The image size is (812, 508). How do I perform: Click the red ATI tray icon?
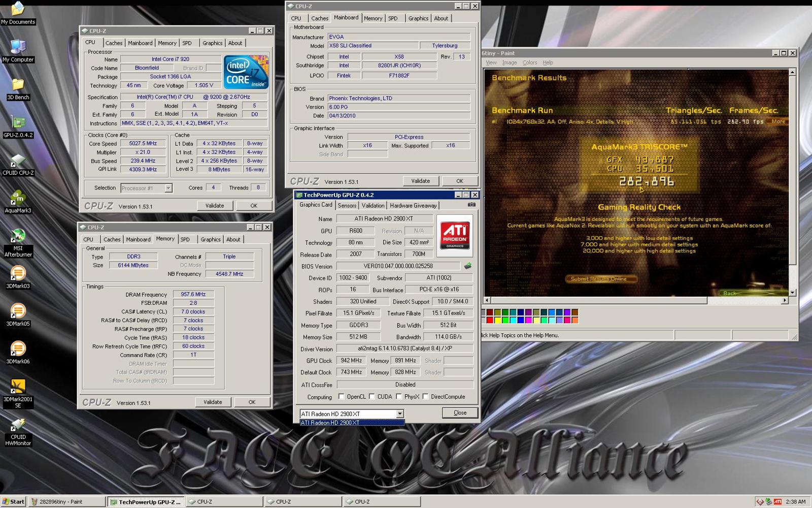pyautogui.click(x=777, y=502)
